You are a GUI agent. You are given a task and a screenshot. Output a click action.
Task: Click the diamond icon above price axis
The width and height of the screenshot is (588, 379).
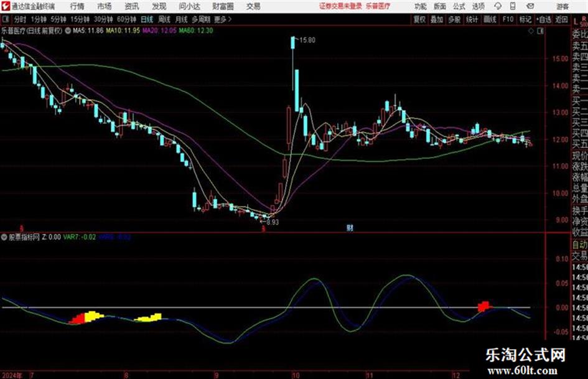click(531, 31)
